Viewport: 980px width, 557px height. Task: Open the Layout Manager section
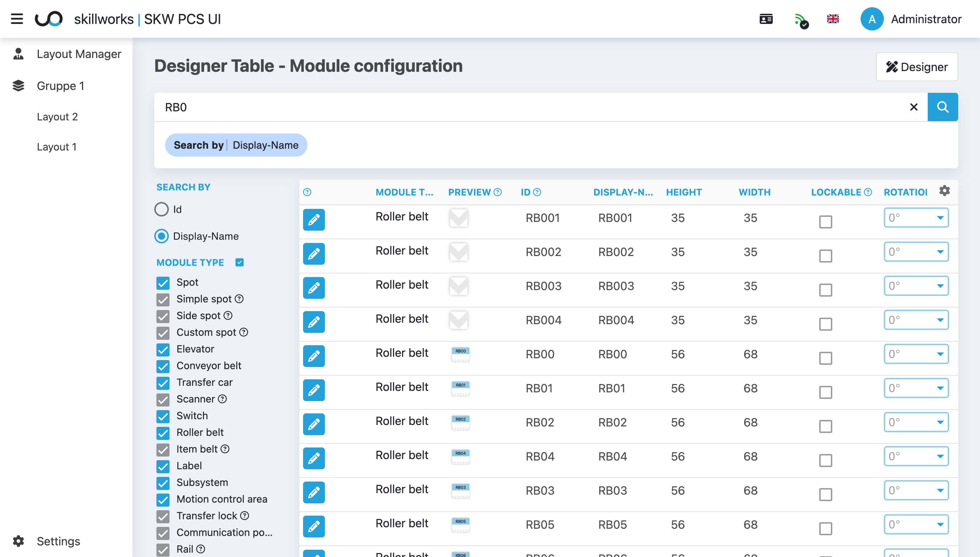78,54
